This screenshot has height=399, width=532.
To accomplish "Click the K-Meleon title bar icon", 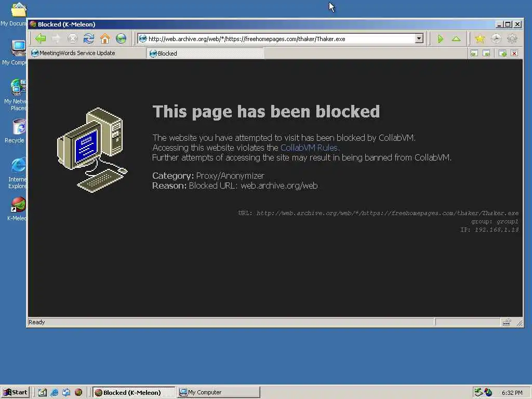I will tap(33, 24).
